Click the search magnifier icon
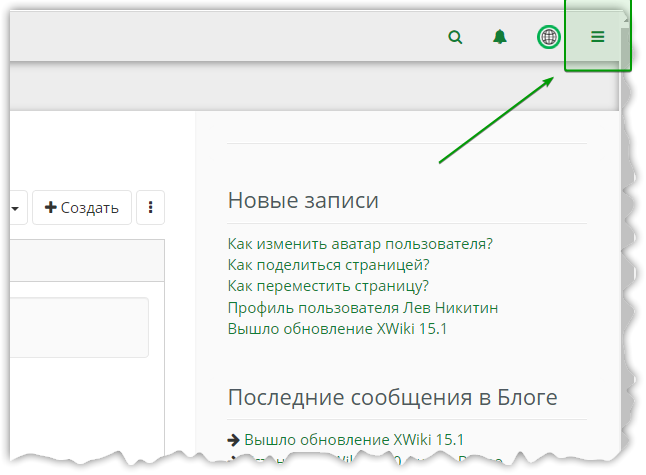 pos(456,37)
